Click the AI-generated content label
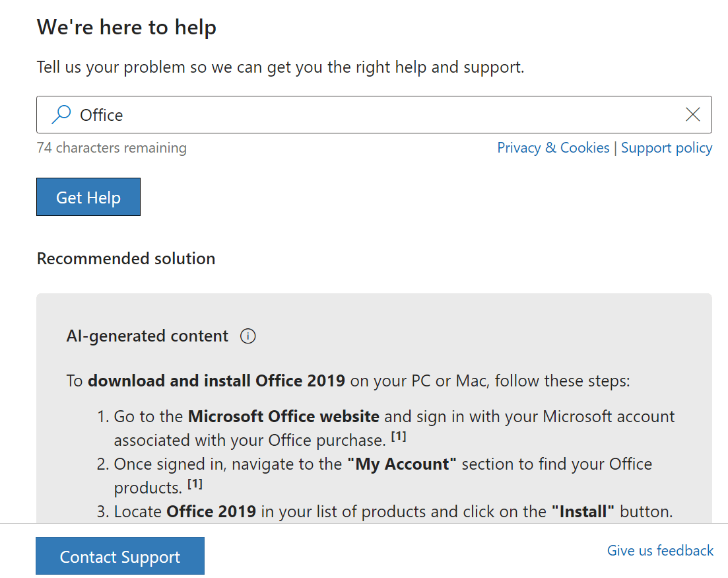 (x=147, y=336)
